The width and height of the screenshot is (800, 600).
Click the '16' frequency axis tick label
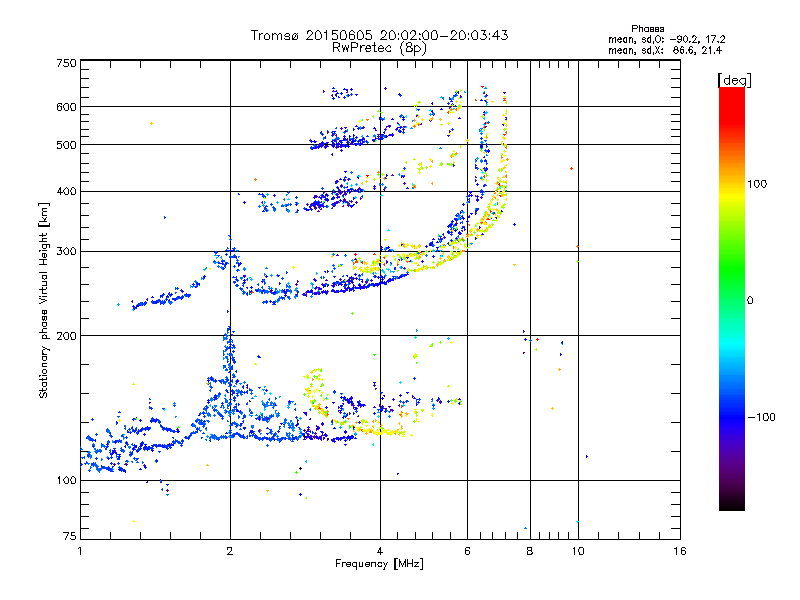(x=680, y=551)
